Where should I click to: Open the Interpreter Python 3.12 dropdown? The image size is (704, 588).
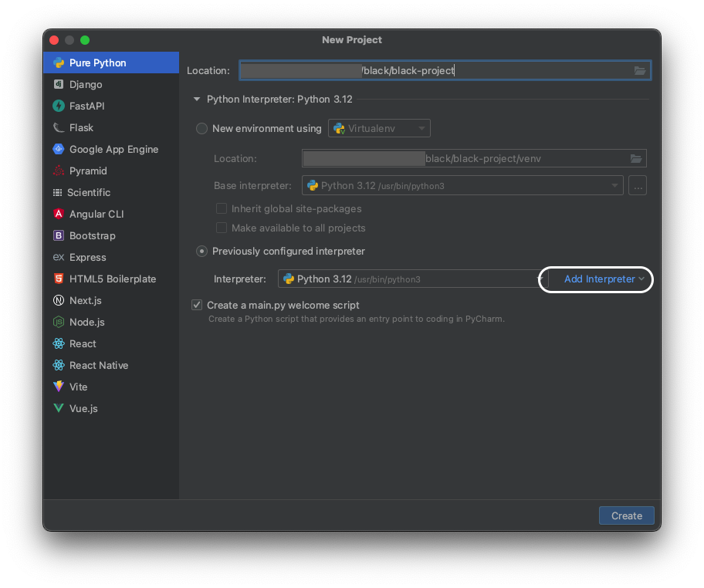coord(413,279)
